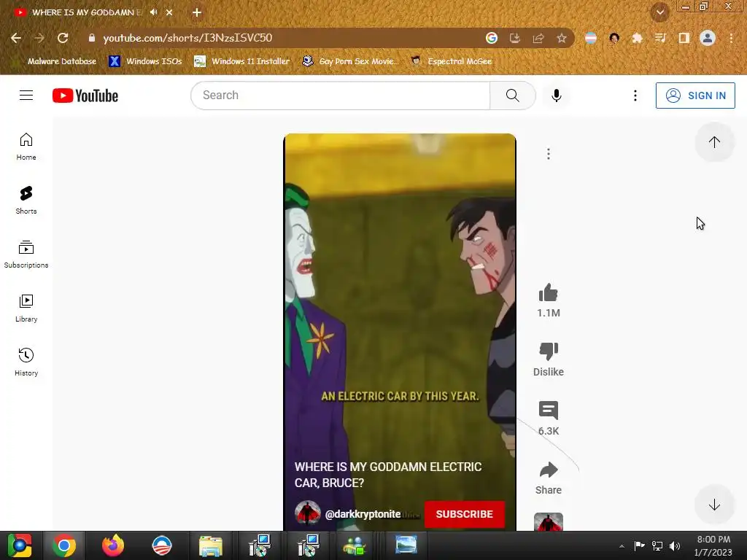
Task: Click the Start button
Action: 19,545
